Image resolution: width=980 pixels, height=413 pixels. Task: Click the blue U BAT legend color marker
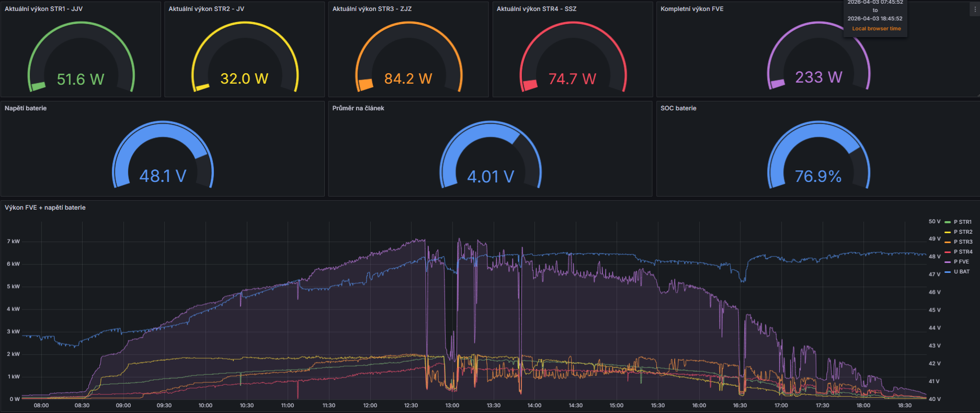click(x=948, y=272)
